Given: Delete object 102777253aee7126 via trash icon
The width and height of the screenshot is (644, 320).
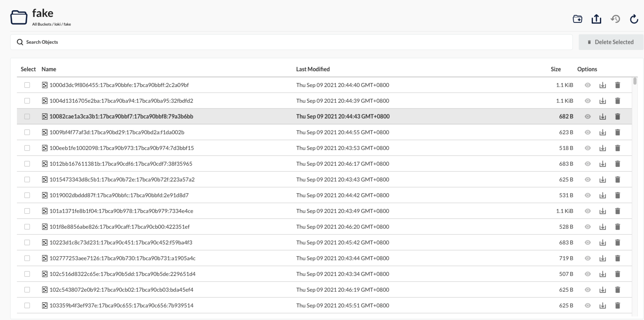Looking at the screenshot, I should point(617,258).
